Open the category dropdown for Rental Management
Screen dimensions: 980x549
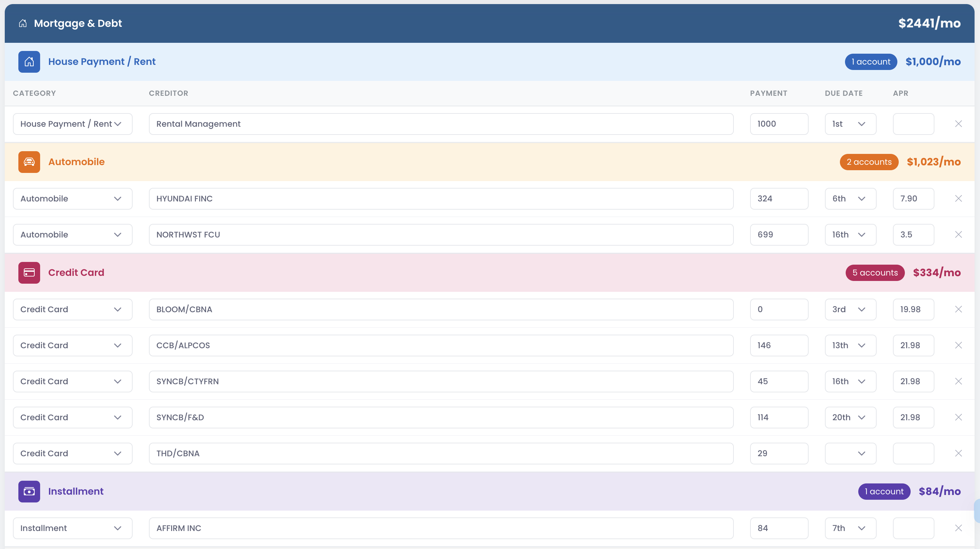coord(72,124)
